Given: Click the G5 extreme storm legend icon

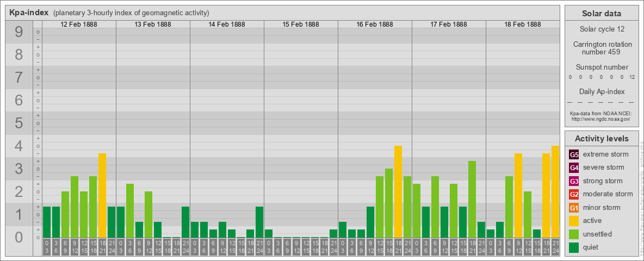Looking at the screenshot, I should coord(574,155).
